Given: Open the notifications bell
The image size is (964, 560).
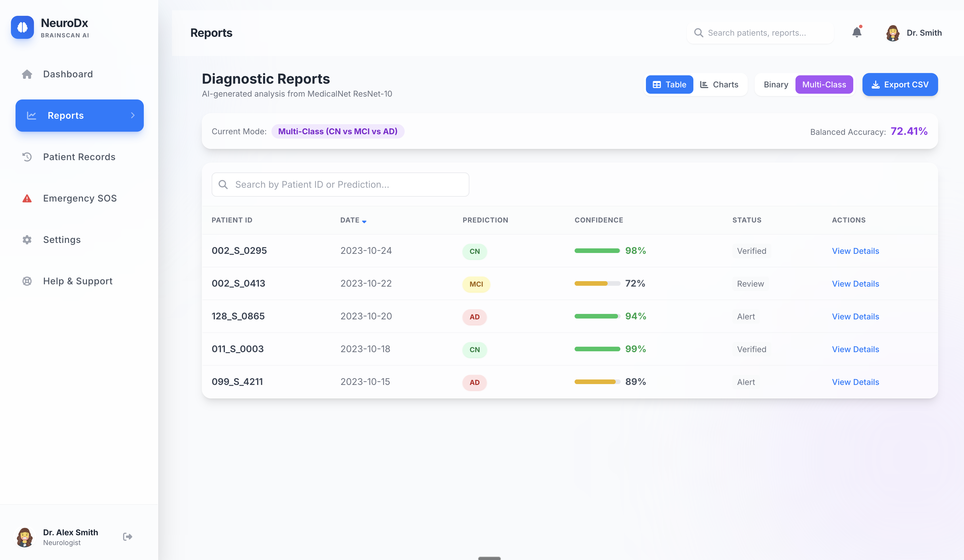Looking at the screenshot, I should point(856,32).
